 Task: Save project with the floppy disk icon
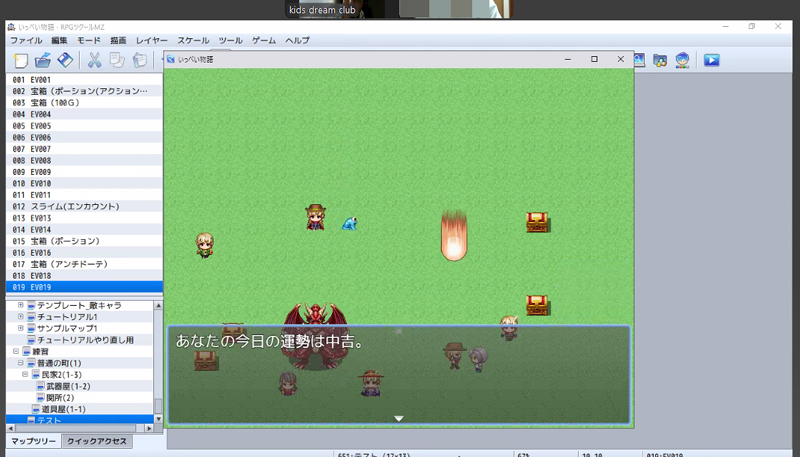click(65, 60)
